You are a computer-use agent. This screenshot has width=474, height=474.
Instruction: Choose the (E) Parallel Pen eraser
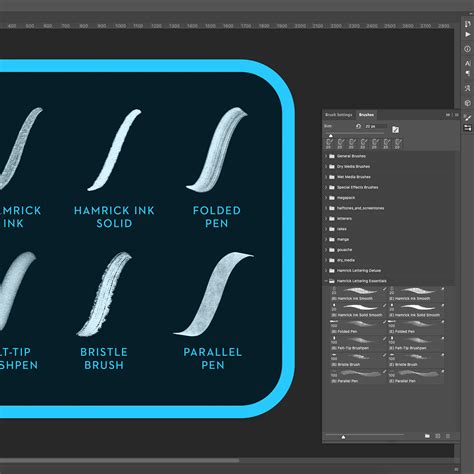pyautogui.click(x=416, y=376)
